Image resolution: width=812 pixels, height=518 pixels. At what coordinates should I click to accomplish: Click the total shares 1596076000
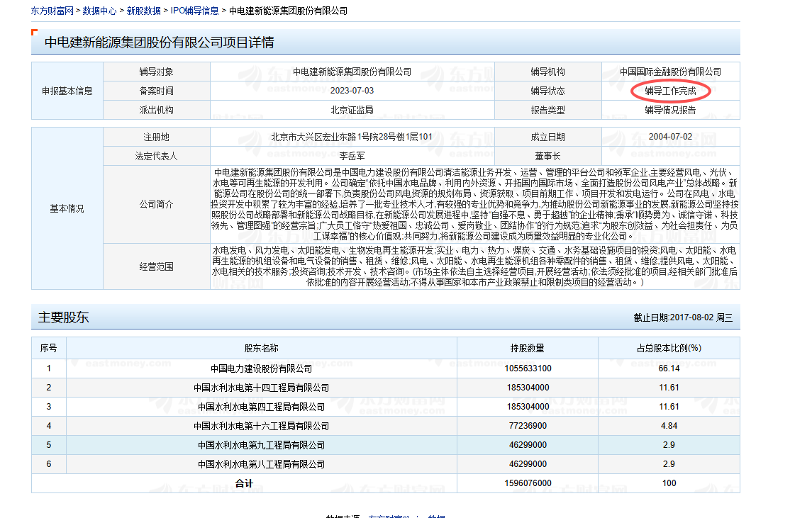click(528, 483)
